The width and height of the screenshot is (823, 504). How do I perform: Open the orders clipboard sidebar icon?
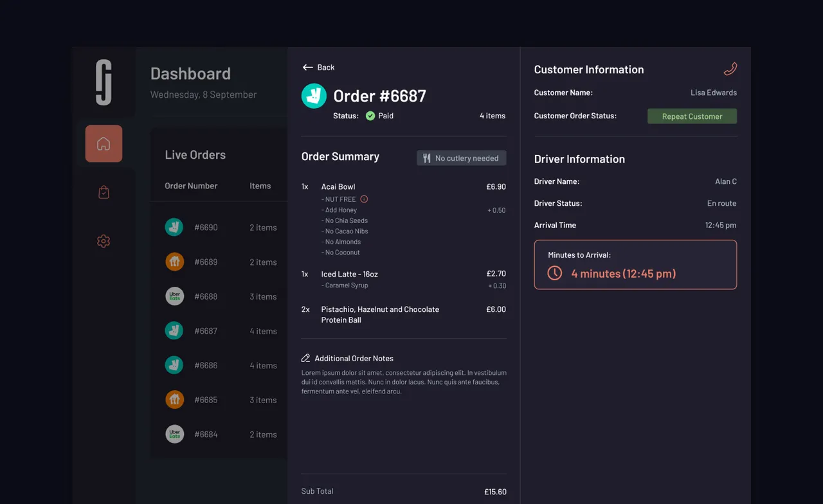tap(104, 192)
